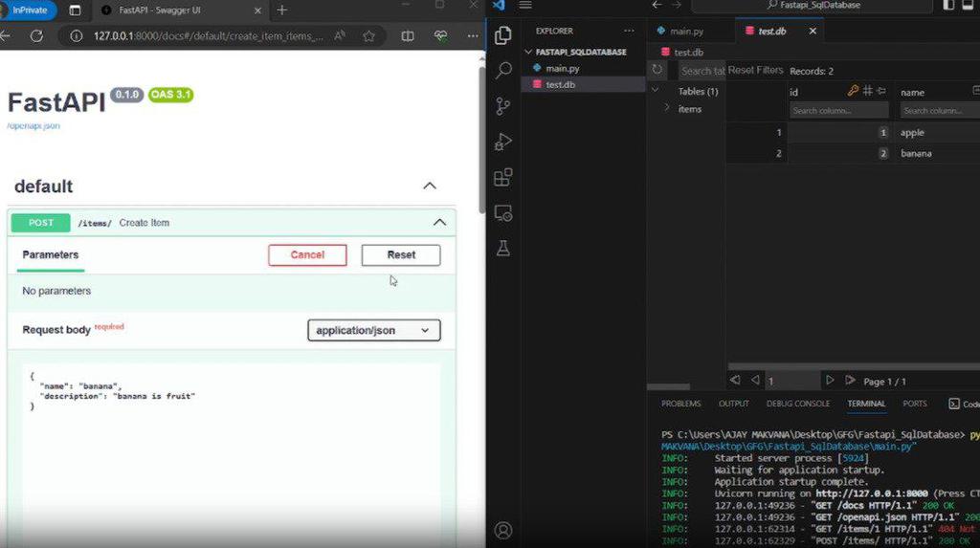Click the Search tables input field
This screenshot has height=548, width=980.
click(x=702, y=71)
